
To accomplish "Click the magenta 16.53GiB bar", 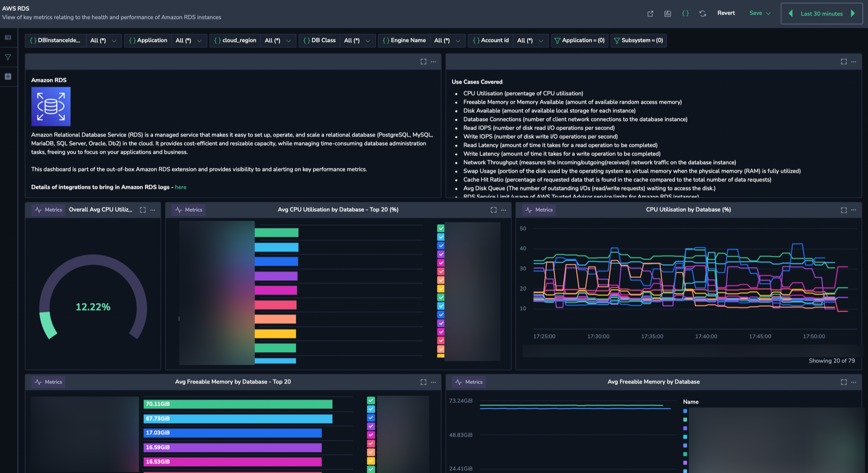I will point(233,462).
